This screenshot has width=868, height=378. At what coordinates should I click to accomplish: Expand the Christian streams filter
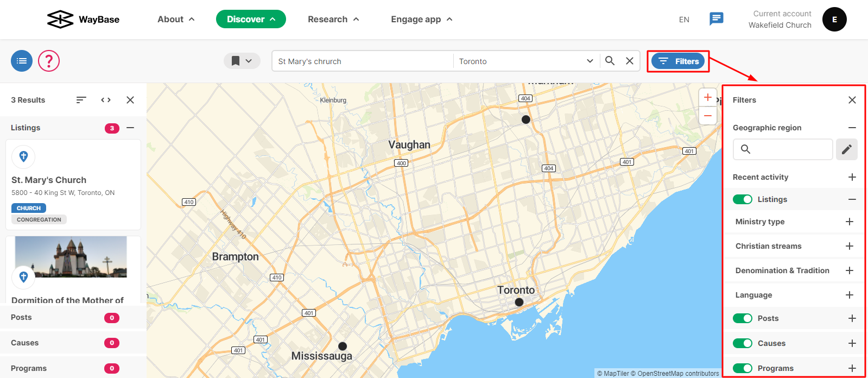click(850, 246)
